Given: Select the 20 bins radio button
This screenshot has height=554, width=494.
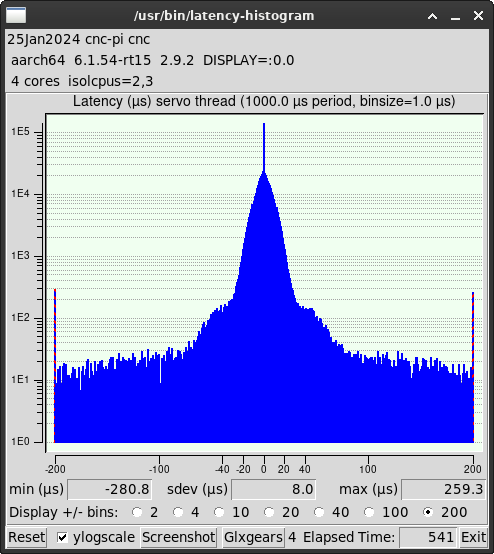Looking at the screenshot, I should pos(269,512).
